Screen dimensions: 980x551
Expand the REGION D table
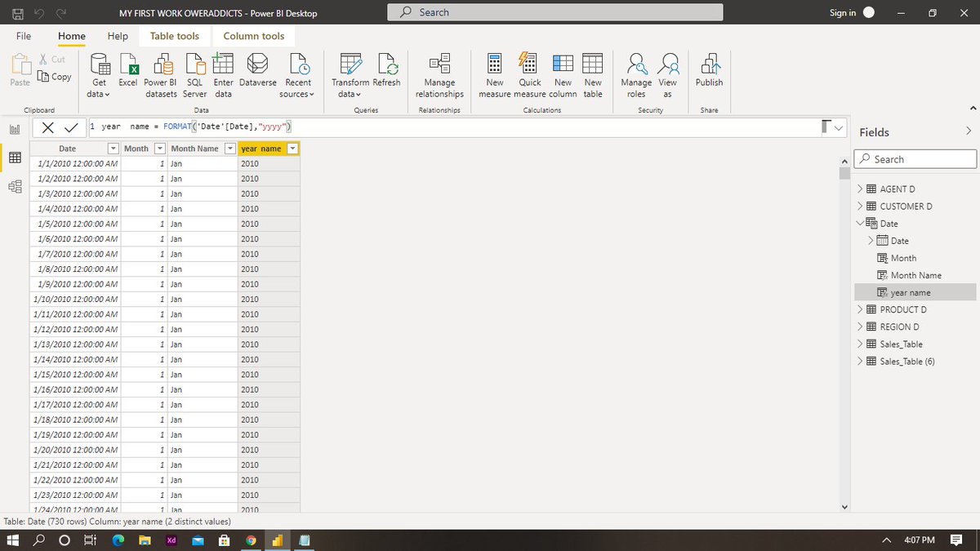[859, 327]
